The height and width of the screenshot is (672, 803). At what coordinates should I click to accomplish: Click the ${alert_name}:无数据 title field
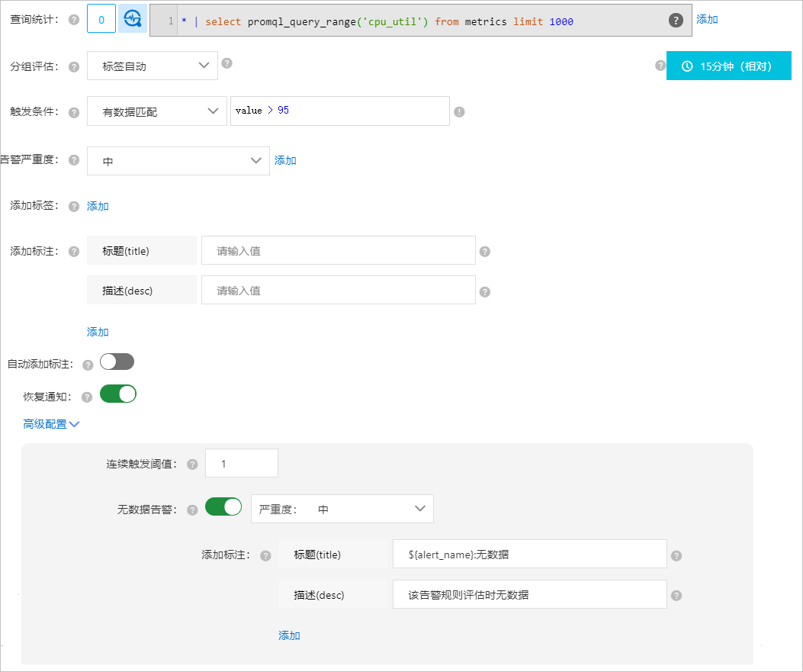[x=529, y=554]
